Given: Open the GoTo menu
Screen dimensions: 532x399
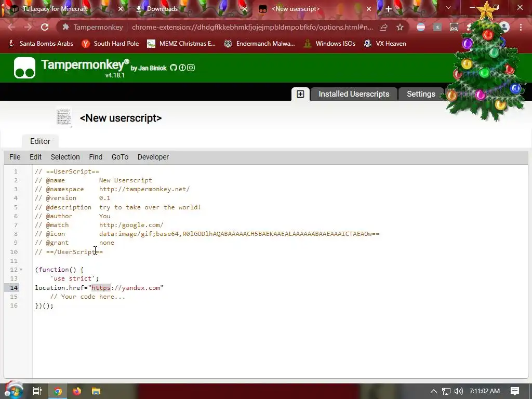Looking at the screenshot, I should 120,157.
